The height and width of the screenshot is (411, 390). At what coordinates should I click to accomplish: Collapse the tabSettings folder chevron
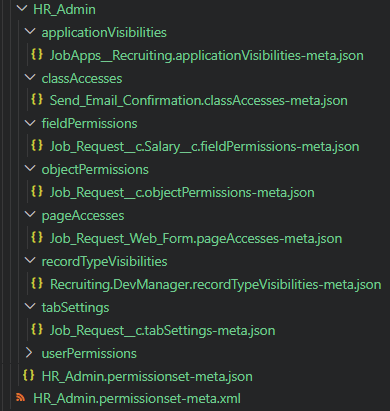coord(30,306)
